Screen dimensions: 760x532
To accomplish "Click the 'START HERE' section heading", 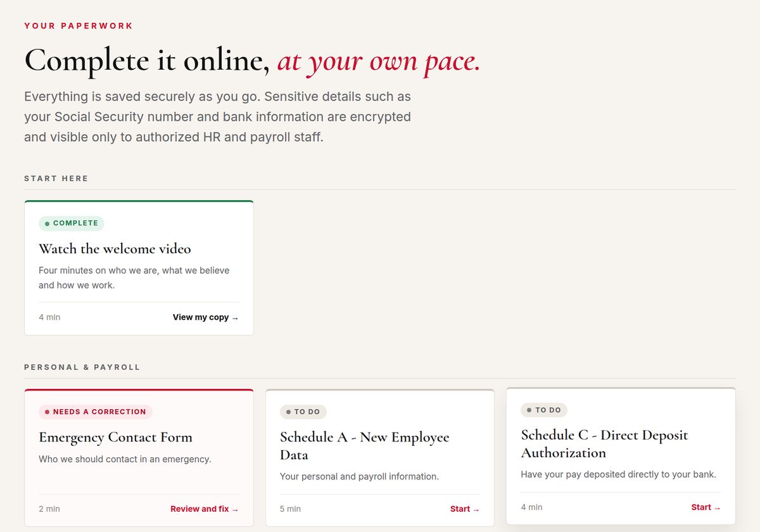I will point(56,179).
